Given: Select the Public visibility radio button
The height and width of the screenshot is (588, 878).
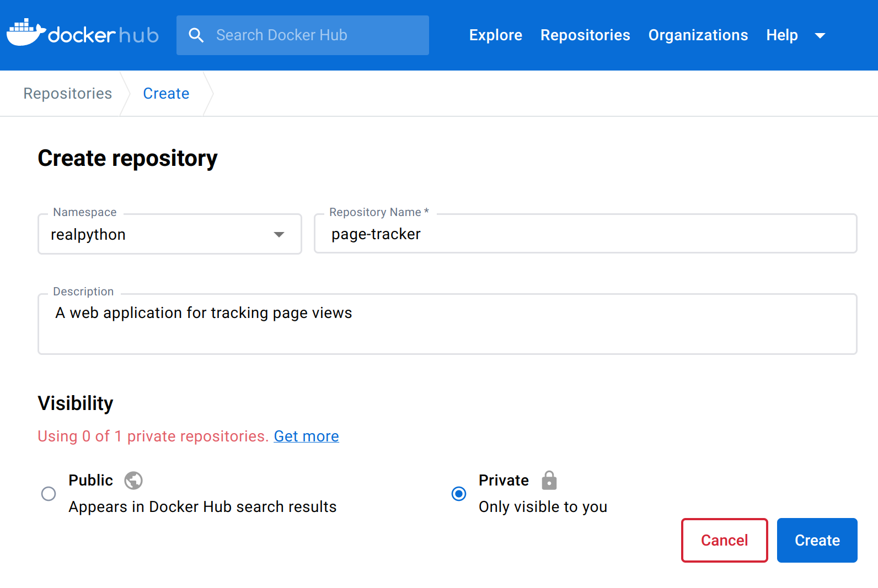Looking at the screenshot, I should pos(49,494).
